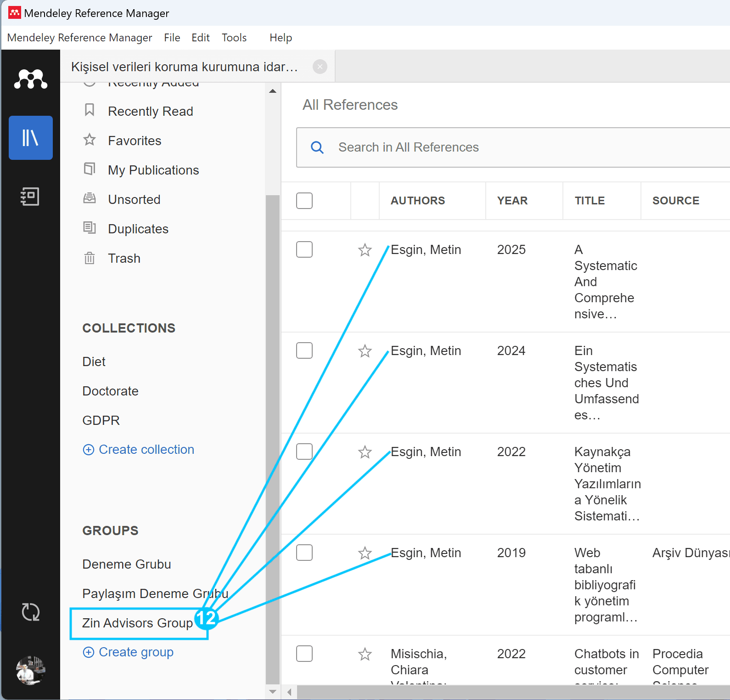Click the Recently Read bookmark icon
The width and height of the screenshot is (730, 700).
[90, 110]
